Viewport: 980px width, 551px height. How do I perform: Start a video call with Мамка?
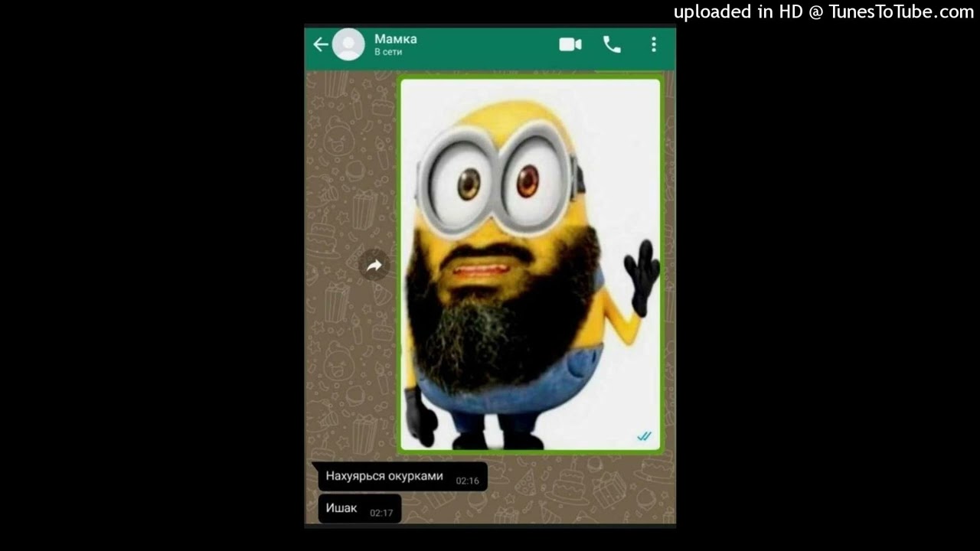pos(570,44)
